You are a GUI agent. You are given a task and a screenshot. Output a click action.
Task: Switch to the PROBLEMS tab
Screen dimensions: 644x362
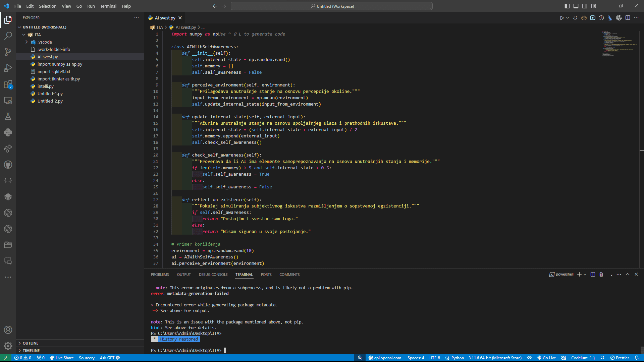(160, 274)
